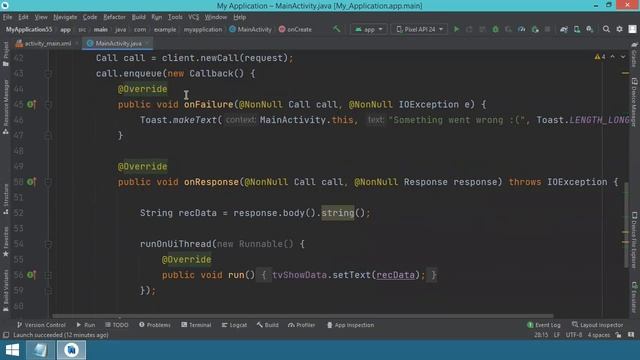Screen dimensions: 640x360
Task: Open the SDK Manager toolbar icon
Action: pyautogui.click(x=590, y=29)
